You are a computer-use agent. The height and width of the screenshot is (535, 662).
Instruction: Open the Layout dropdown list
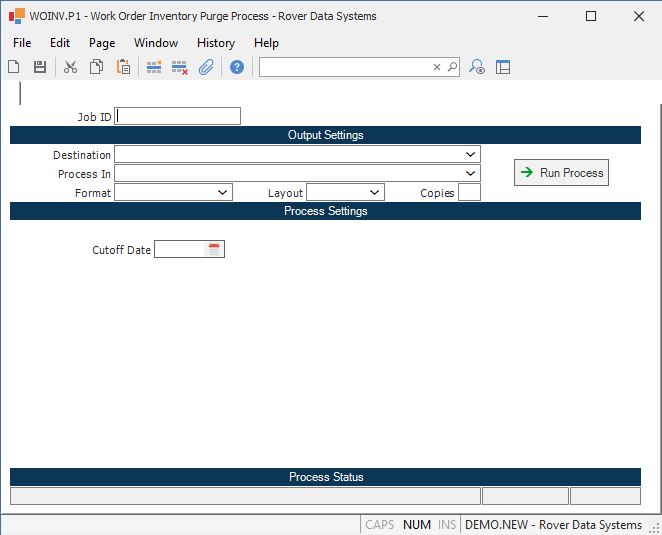coord(374,192)
